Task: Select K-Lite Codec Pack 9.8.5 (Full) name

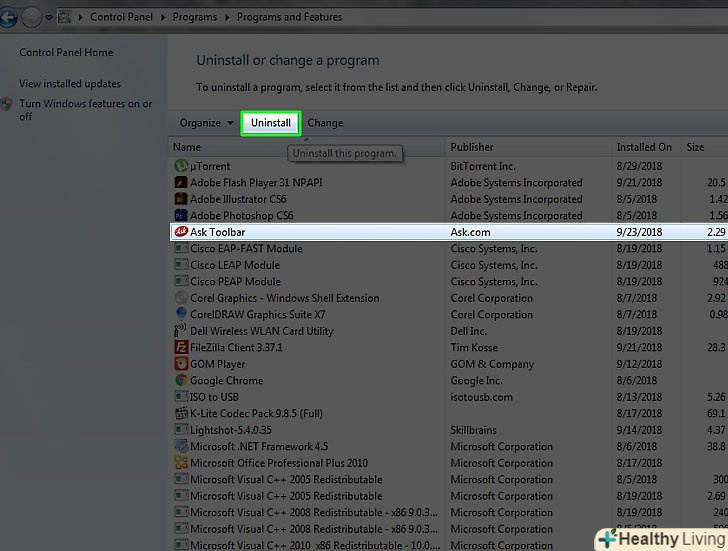Action: (x=256, y=413)
